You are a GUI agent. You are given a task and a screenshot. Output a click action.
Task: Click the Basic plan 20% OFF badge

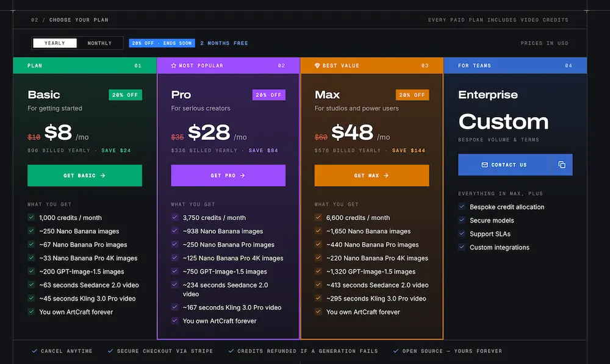click(x=125, y=95)
